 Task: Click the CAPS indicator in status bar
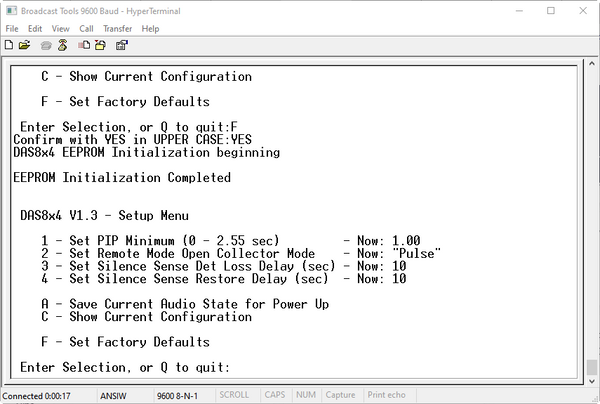[x=275, y=395]
